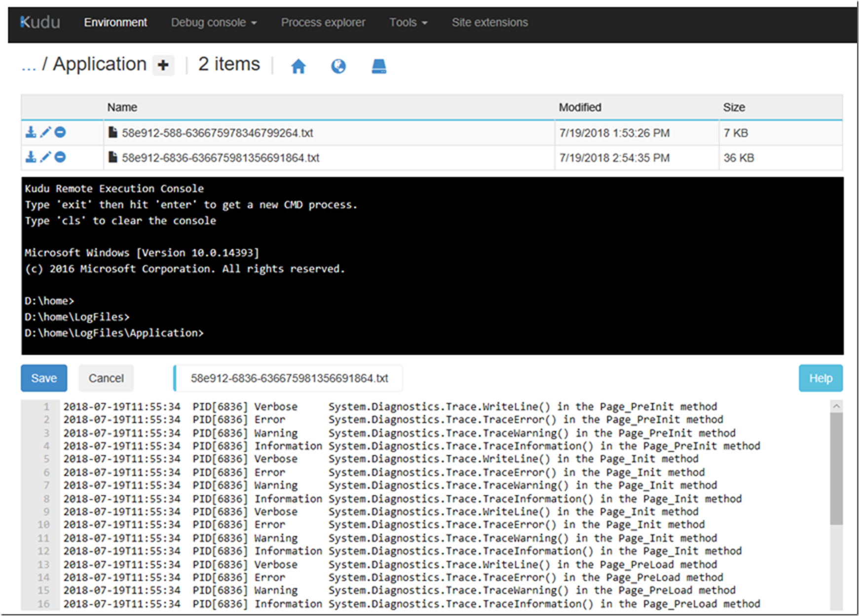Click editor line 16 TraceInformation Page_PreLoad entry

pyautogui.click(x=411, y=604)
